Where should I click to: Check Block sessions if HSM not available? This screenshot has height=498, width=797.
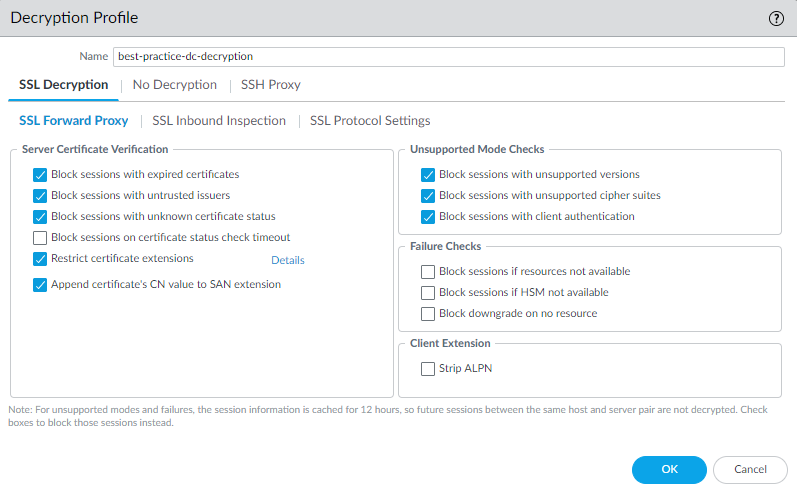point(428,293)
